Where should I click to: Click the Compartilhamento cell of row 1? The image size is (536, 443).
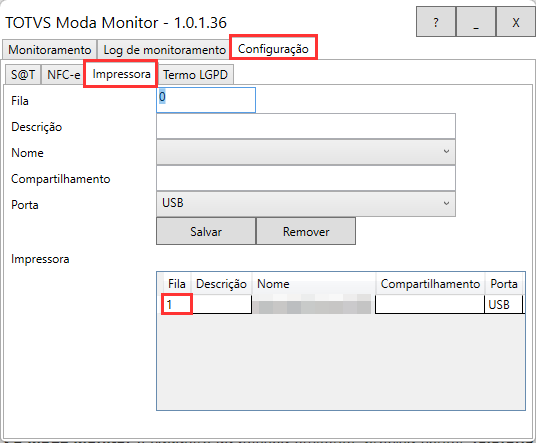(x=430, y=304)
